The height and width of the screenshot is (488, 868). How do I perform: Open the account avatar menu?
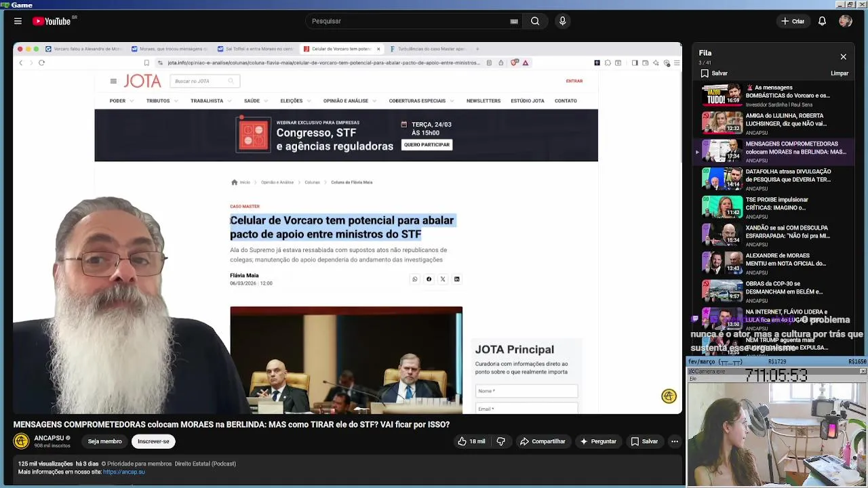[845, 21]
